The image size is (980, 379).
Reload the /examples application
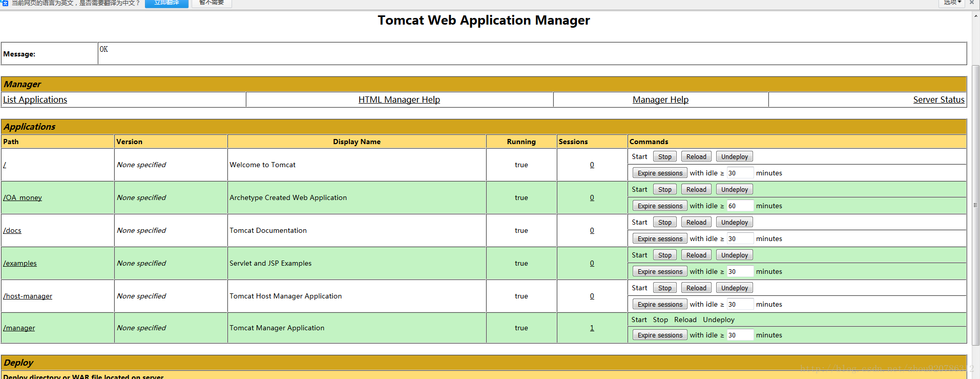click(x=696, y=255)
